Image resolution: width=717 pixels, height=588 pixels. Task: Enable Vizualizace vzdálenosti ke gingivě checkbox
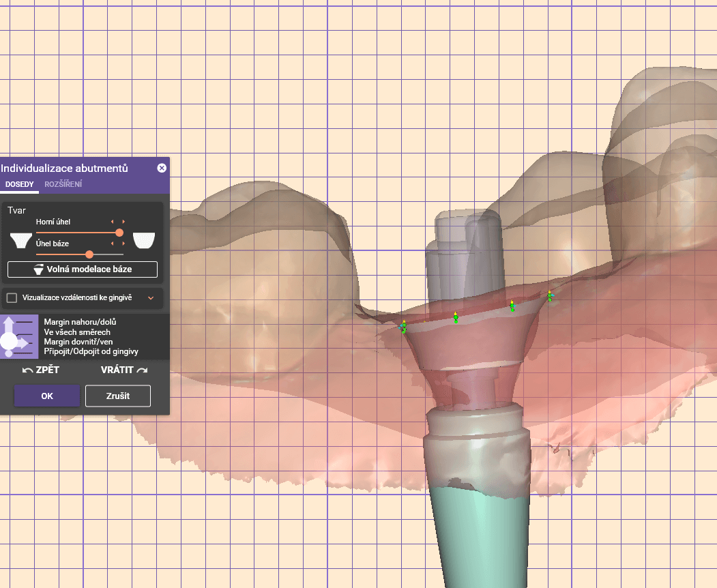[12, 298]
